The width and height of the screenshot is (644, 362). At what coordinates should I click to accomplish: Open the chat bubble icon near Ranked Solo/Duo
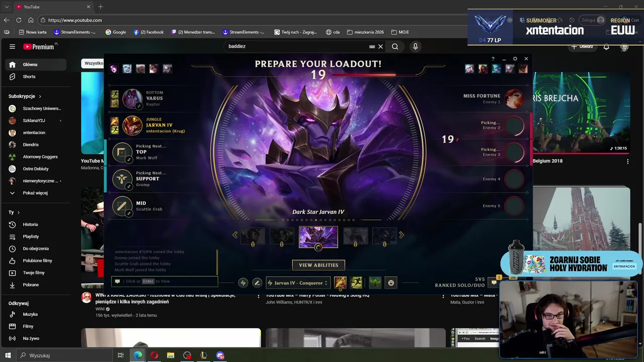pos(494,283)
